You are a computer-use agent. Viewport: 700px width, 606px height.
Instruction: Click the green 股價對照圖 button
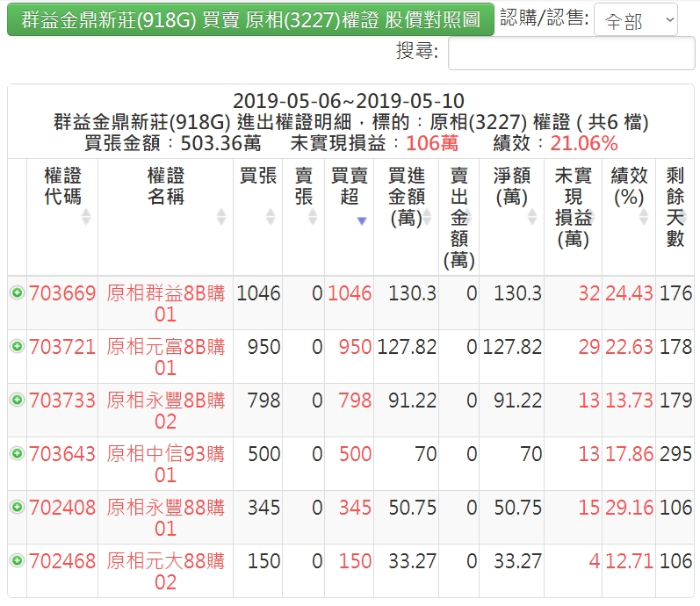[x=250, y=19]
